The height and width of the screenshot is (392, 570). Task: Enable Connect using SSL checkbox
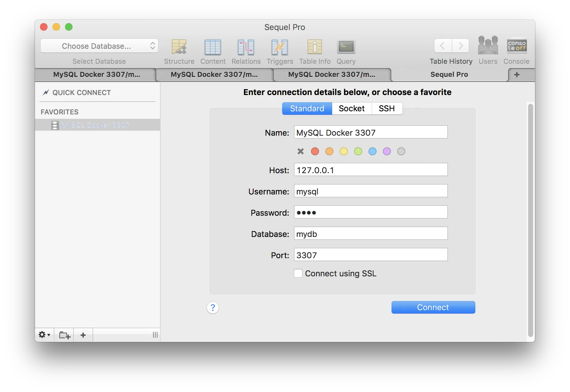point(298,273)
